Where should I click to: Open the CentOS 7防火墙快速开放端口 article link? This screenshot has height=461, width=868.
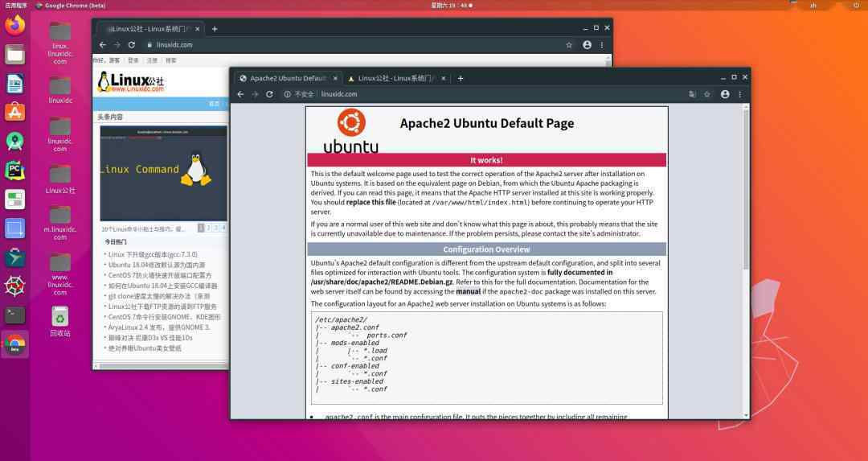(160, 275)
